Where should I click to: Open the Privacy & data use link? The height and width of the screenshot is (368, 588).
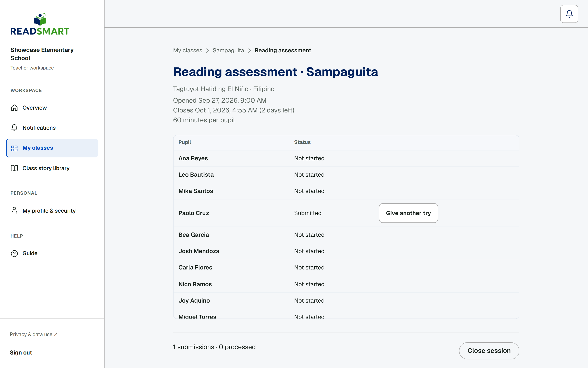[x=33, y=334]
